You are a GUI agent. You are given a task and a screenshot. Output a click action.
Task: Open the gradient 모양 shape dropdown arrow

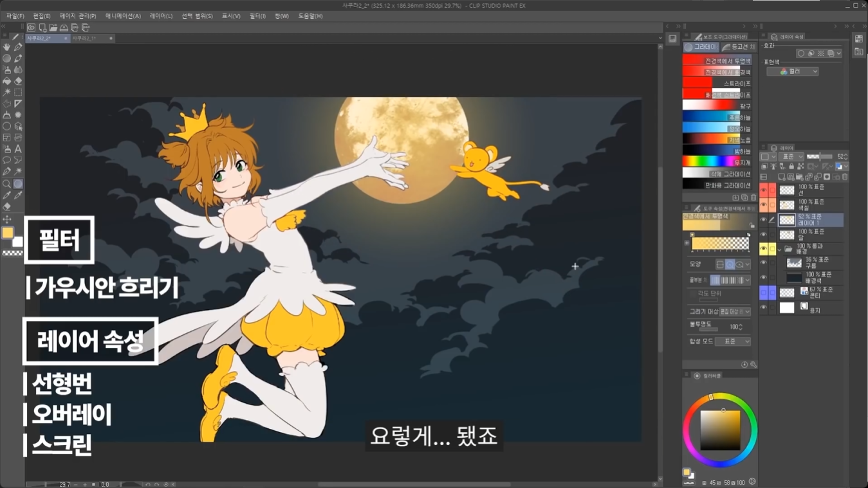click(x=748, y=265)
